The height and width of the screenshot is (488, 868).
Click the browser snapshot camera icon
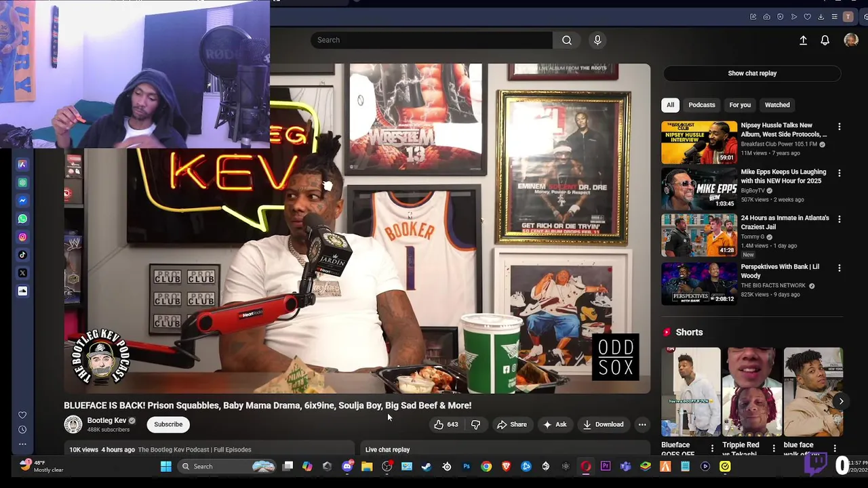pyautogui.click(x=766, y=17)
